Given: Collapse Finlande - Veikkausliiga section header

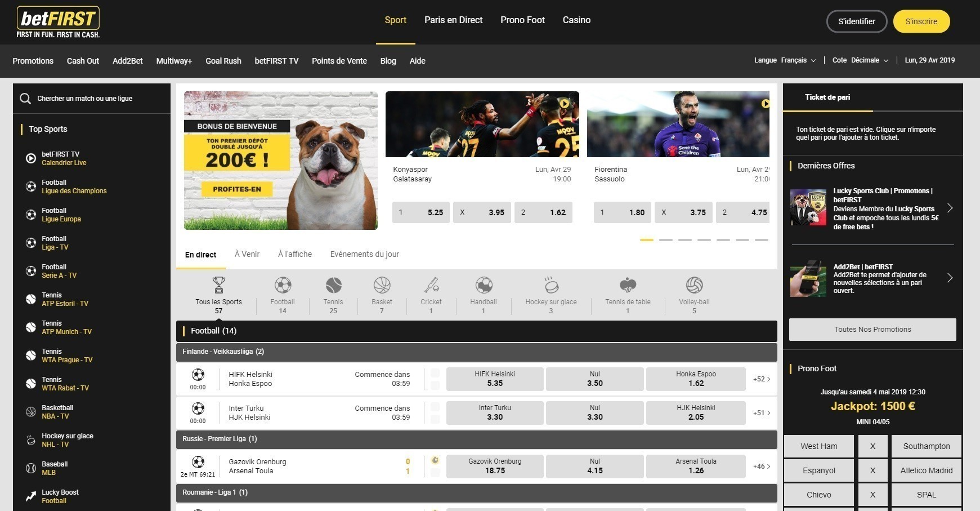Looking at the screenshot, I should click(476, 352).
